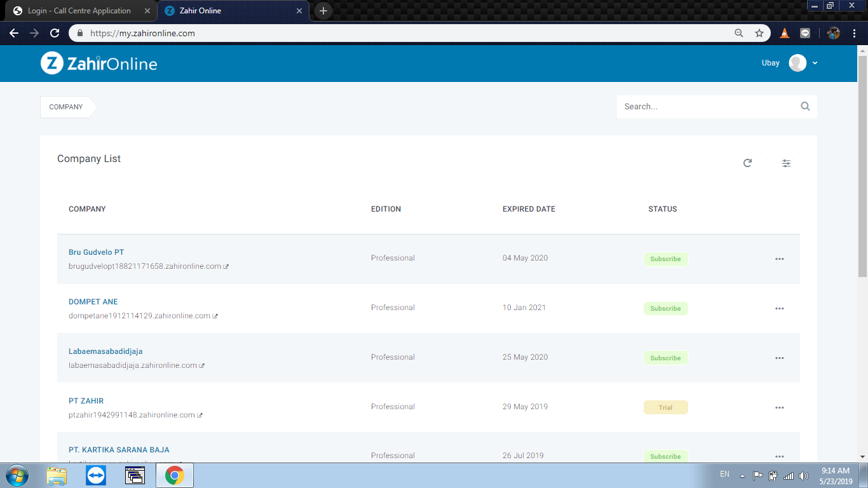
Task: Close the Call Centre Application tab
Action: click(x=147, y=11)
